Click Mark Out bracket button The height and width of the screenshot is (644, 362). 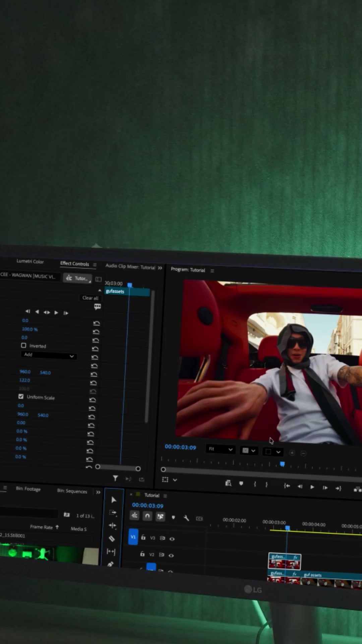[x=266, y=484]
